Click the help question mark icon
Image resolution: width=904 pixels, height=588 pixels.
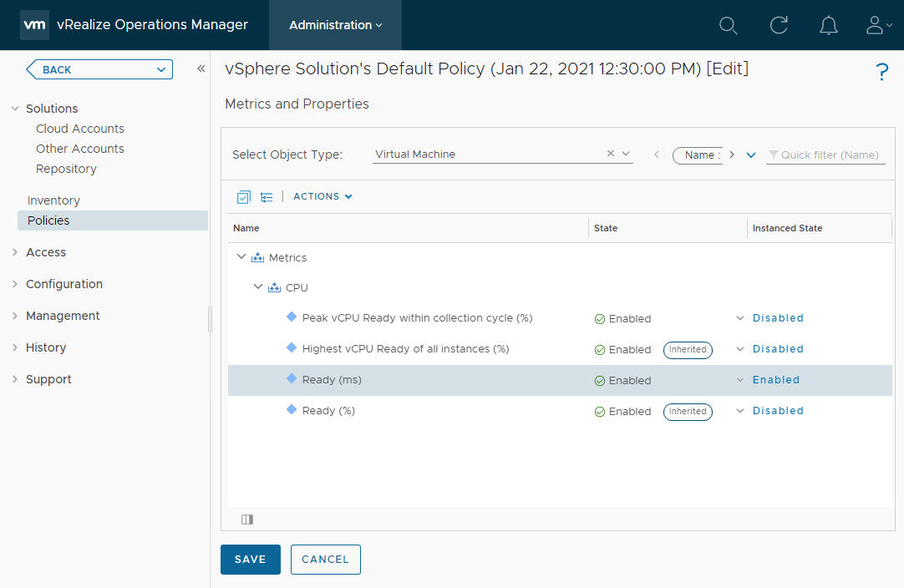point(881,73)
